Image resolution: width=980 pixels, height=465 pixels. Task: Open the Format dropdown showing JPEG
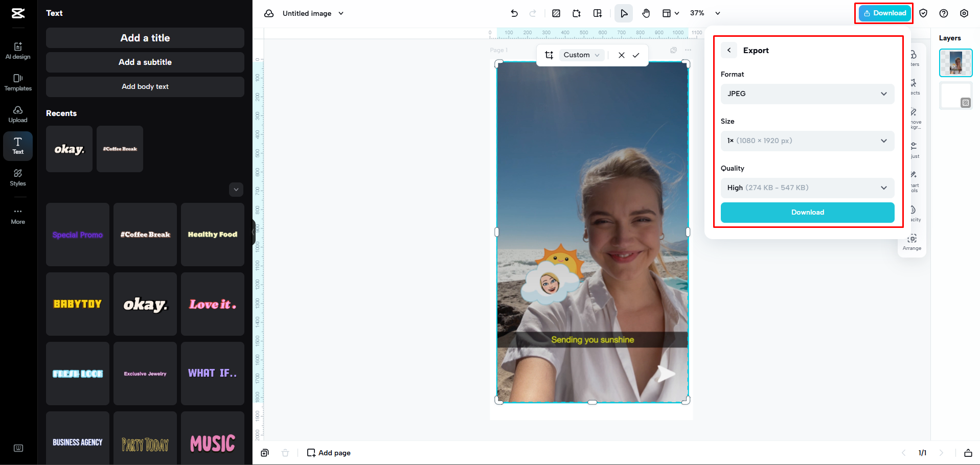pyautogui.click(x=807, y=94)
